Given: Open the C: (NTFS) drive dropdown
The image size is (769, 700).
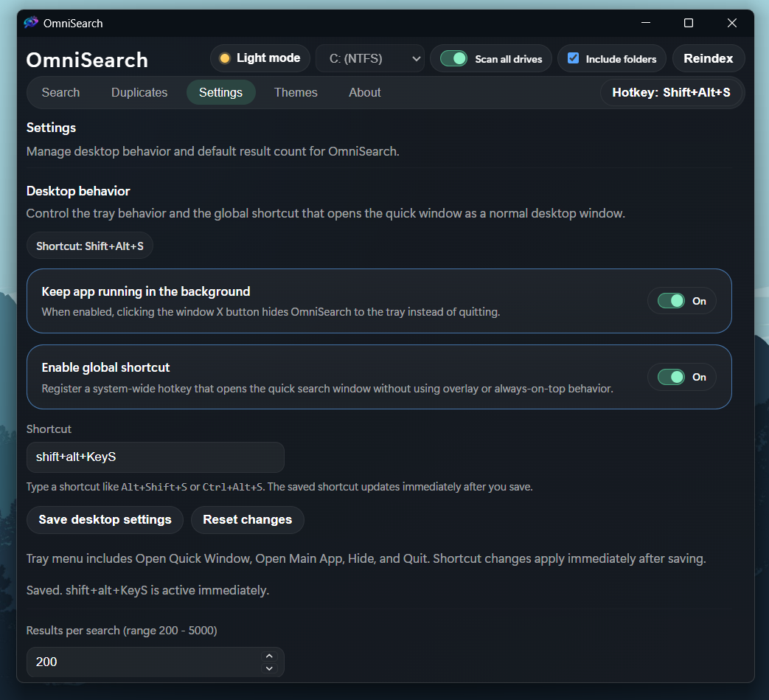Looking at the screenshot, I should click(x=370, y=59).
